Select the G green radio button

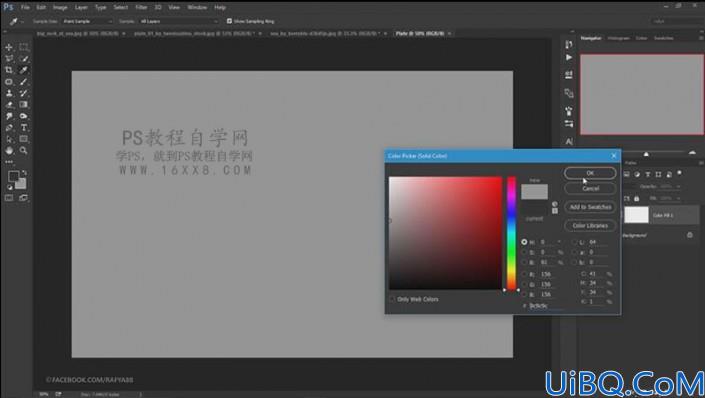click(524, 284)
